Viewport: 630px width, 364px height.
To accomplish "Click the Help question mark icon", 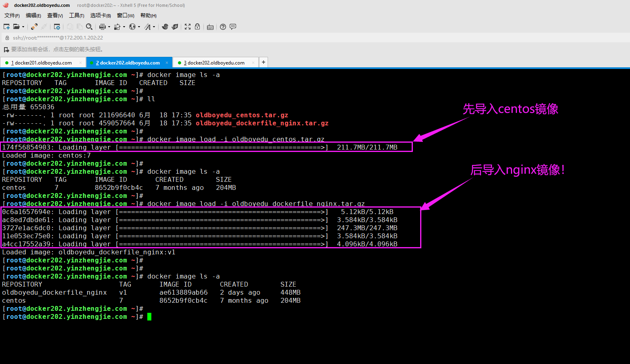I will click(x=223, y=27).
